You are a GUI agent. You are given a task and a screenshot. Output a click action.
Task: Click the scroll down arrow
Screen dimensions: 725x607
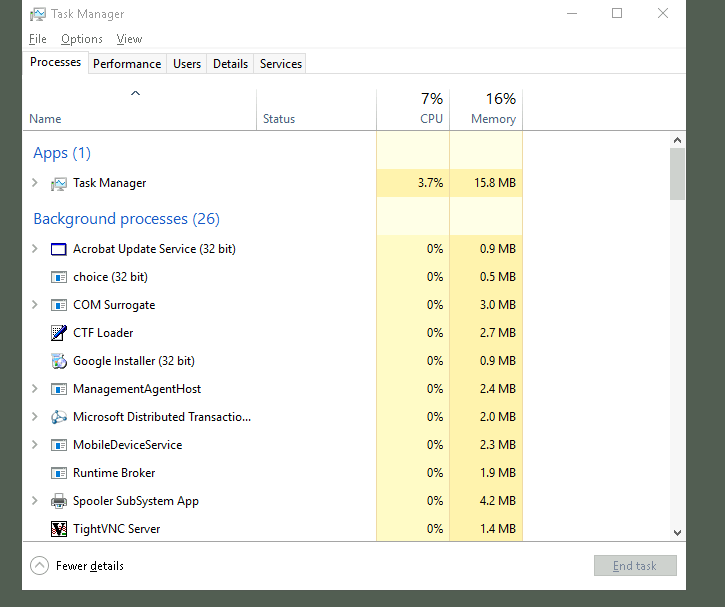(x=677, y=533)
